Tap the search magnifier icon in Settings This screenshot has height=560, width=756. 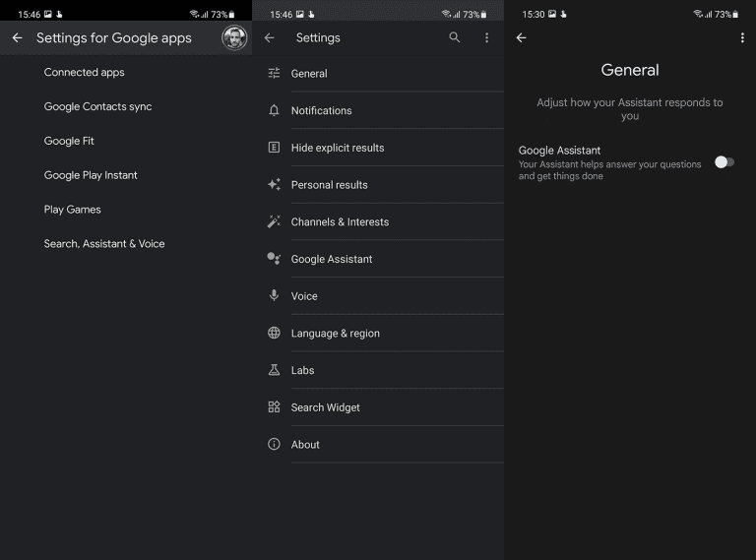[x=454, y=37]
